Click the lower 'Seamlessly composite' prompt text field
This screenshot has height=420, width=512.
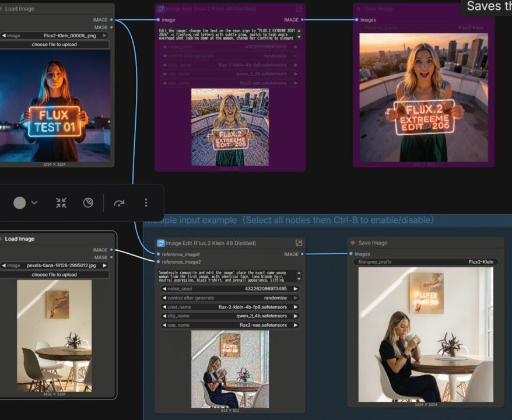point(227,276)
